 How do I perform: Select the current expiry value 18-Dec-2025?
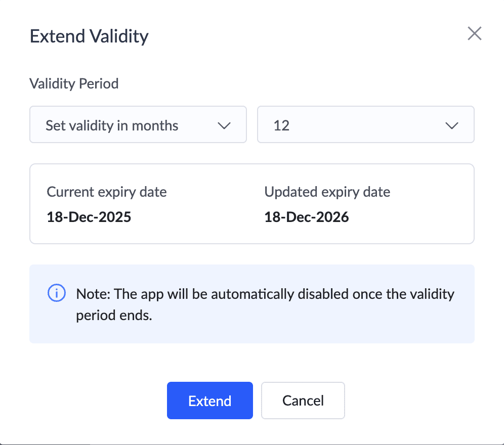89,217
